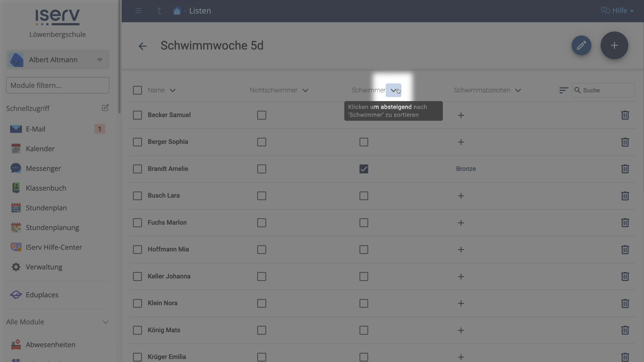Edit Schnellzugriff with the pencil icon

point(105,108)
